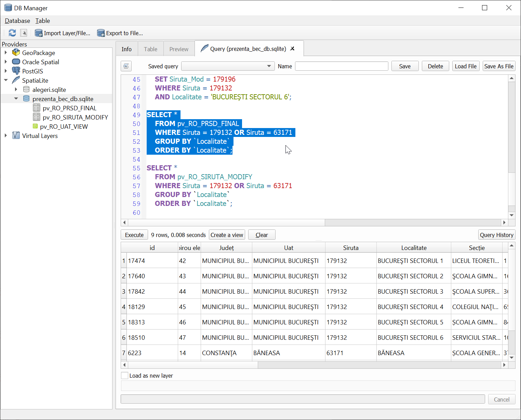Image resolution: width=521 pixels, height=420 pixels.
Task: Select the pv_RO_UAT_VIEW view icon
Action: point(35,126)
